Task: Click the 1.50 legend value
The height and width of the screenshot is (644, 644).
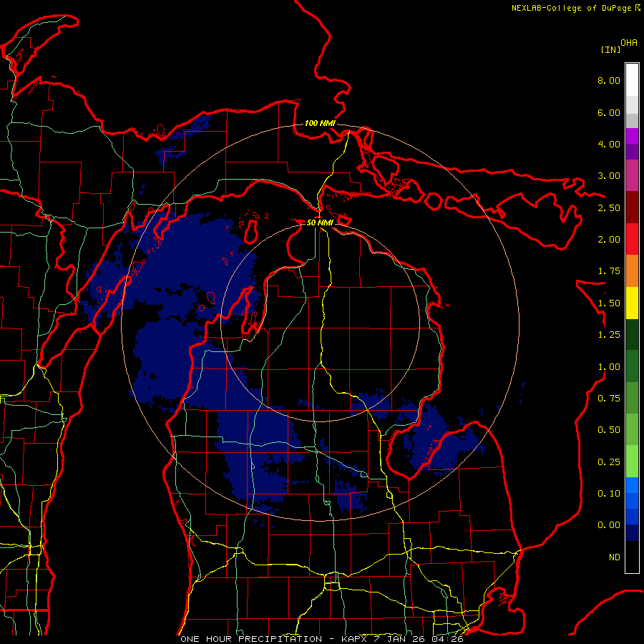Action: tap(609, 303)
